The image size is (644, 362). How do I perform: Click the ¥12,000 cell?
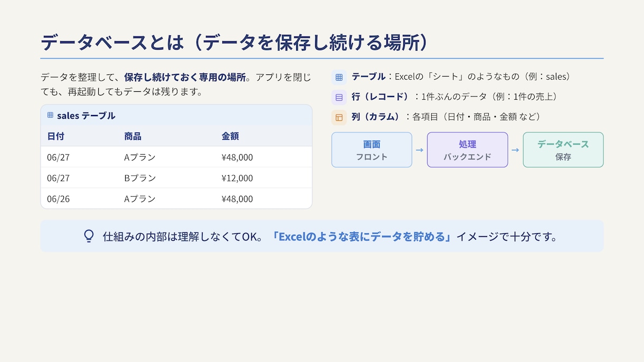[238, 178]
